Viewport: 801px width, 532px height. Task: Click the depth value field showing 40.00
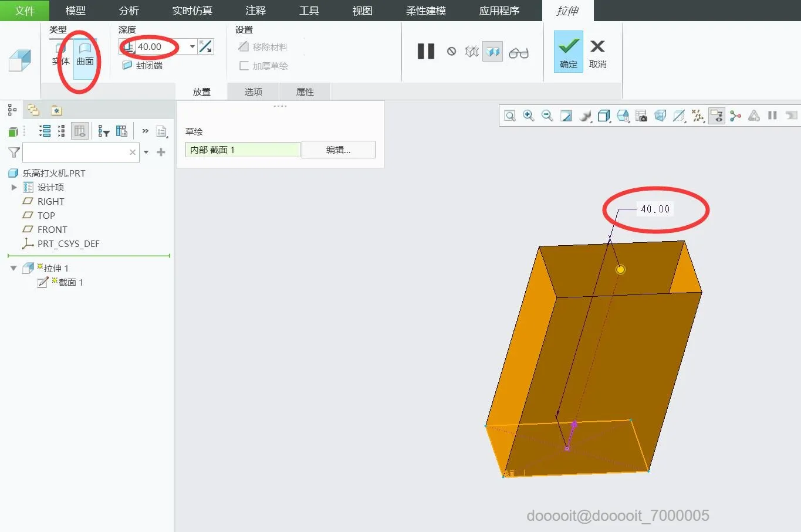tap(161, 47)
